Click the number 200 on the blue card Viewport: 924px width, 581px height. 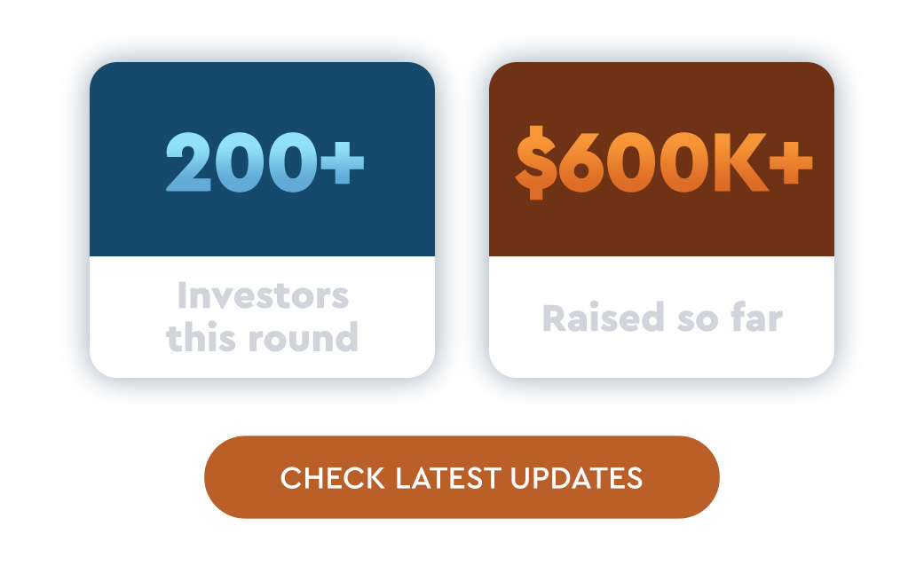pyautogui.click(x=240, y=164)
